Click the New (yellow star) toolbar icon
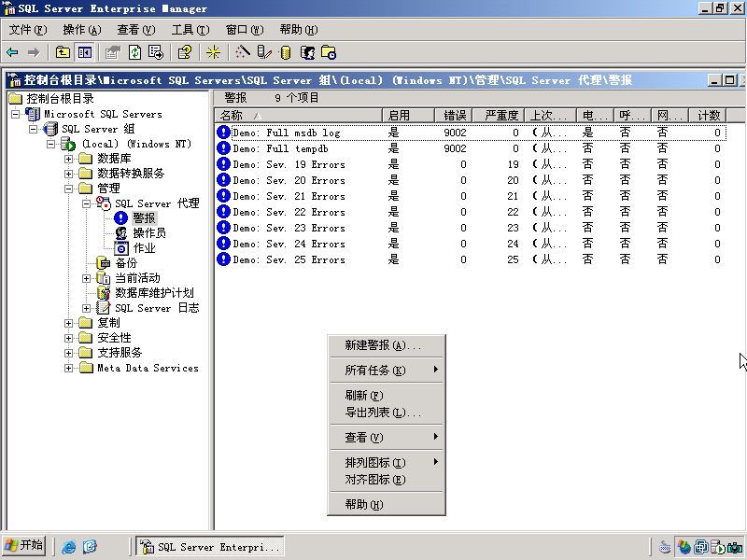This screenshot has height=560, width=747. coord(213,52)
